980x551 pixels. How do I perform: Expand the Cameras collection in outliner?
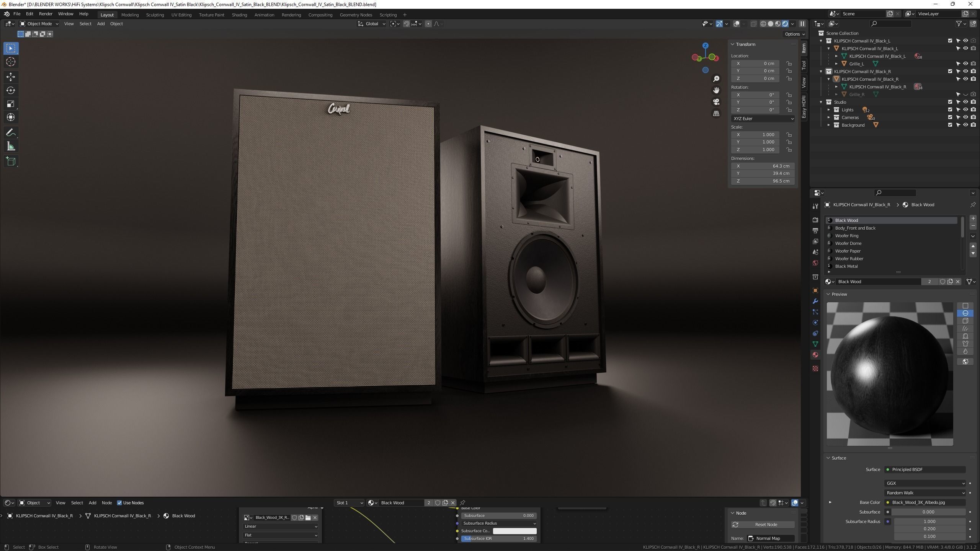(829, 117)
